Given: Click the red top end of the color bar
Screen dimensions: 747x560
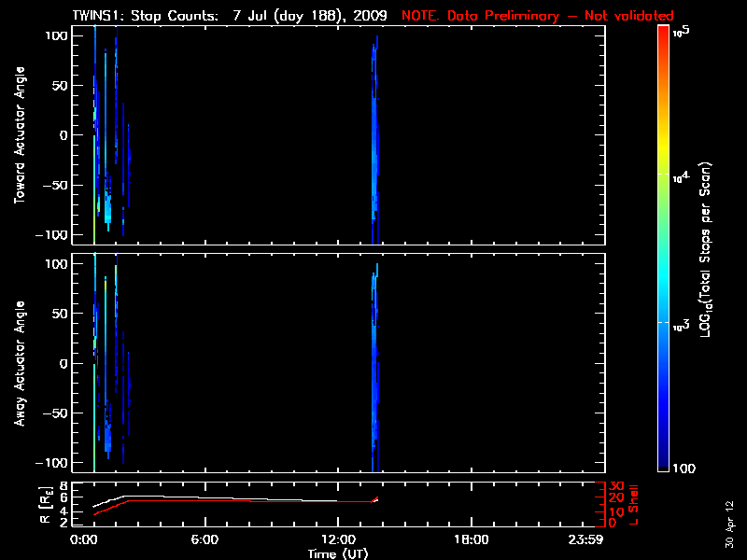Looking at the screenshot, I should pos(663,32).
